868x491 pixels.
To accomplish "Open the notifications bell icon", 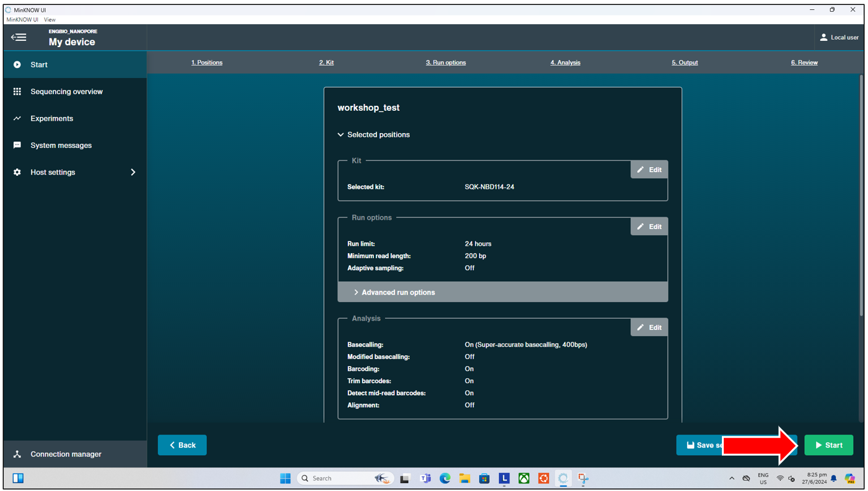I will pyautogui.click(x=834, y=479).
